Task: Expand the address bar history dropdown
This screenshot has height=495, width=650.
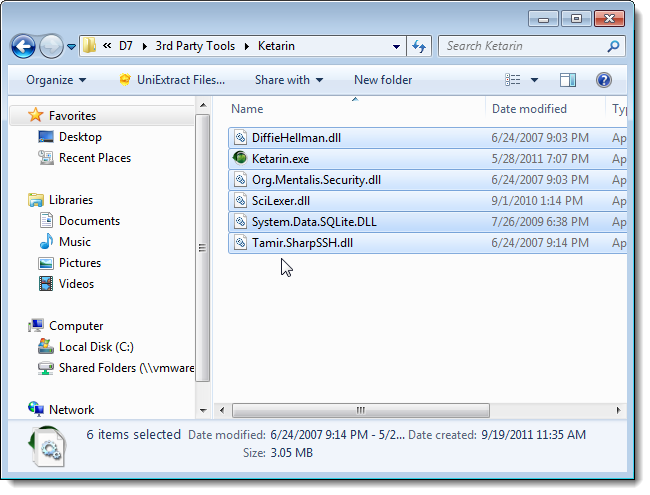Action: (x=396, y=46)
